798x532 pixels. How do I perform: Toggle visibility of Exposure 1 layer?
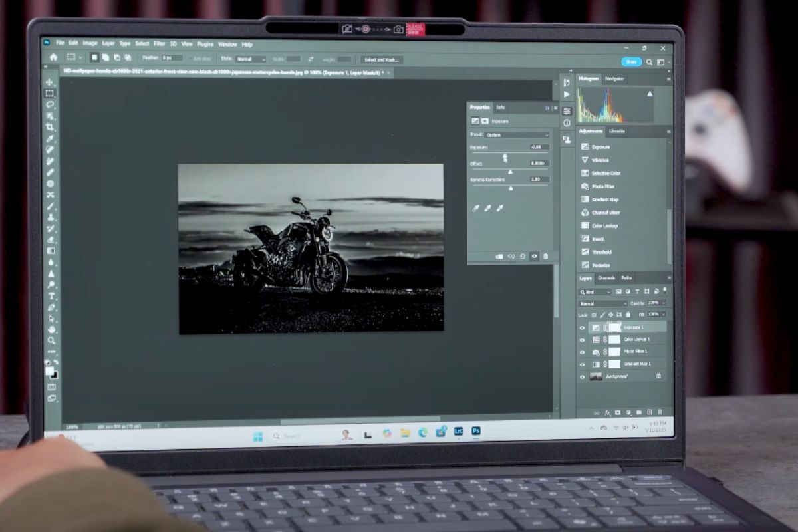click(x=583, y=328)
